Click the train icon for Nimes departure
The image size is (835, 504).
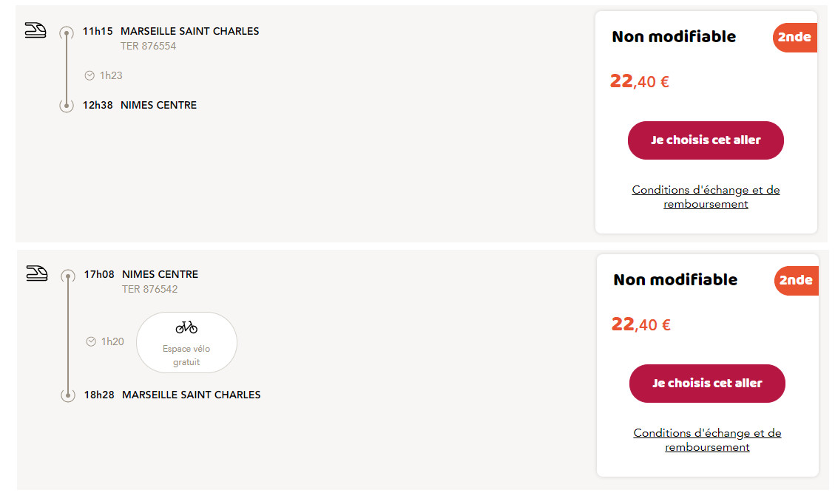click(37, 273)
